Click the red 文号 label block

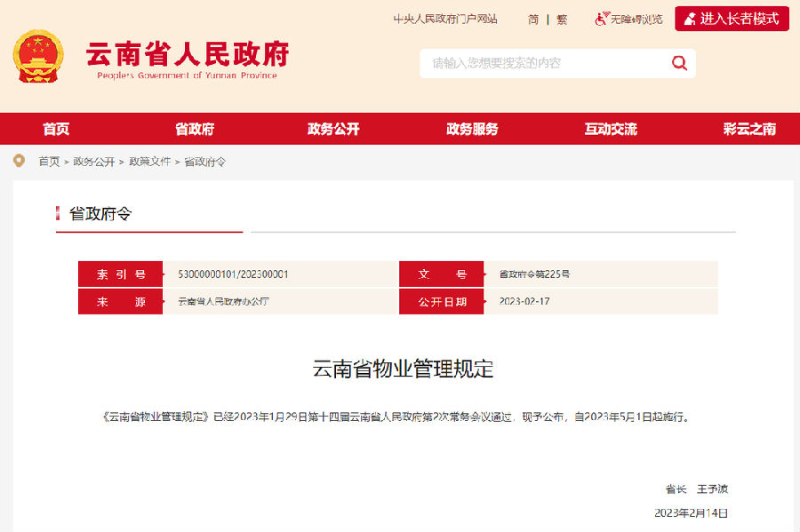tap(442, 274)
